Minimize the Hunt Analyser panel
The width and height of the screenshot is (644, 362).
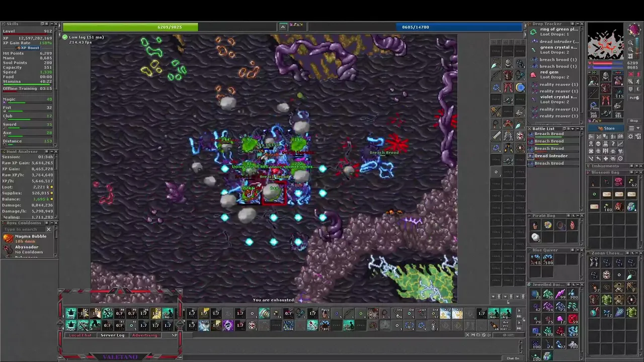51,151
